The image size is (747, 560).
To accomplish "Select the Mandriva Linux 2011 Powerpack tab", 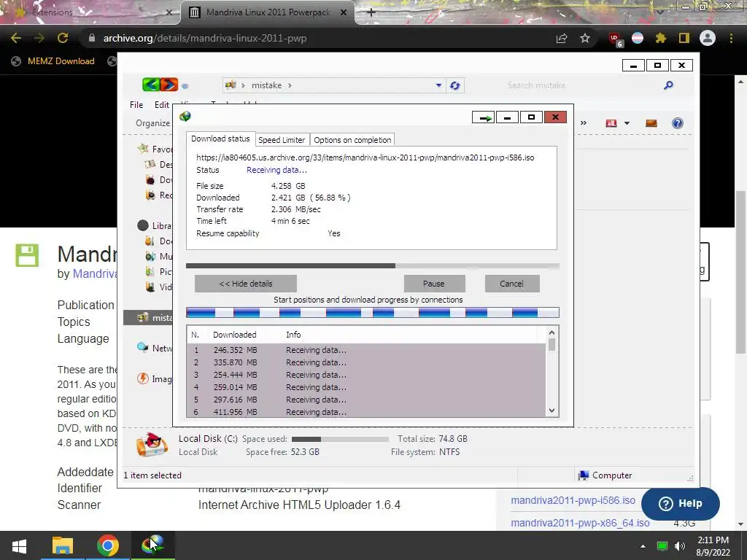I will (268, 12).
